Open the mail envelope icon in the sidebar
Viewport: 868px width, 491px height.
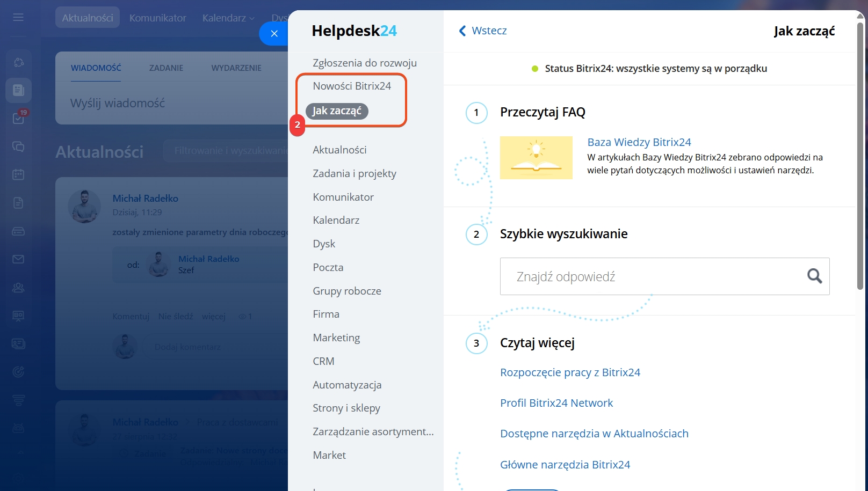[18, 259]
